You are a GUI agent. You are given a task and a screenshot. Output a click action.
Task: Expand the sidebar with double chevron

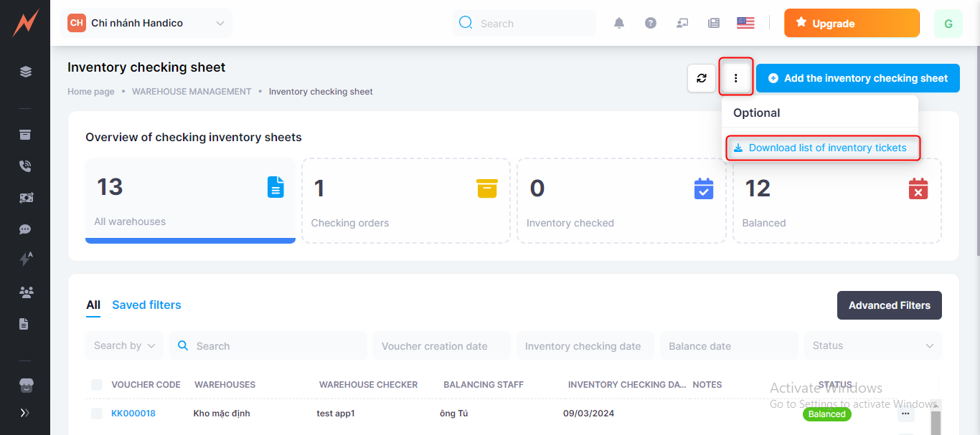tap(25, 413)
